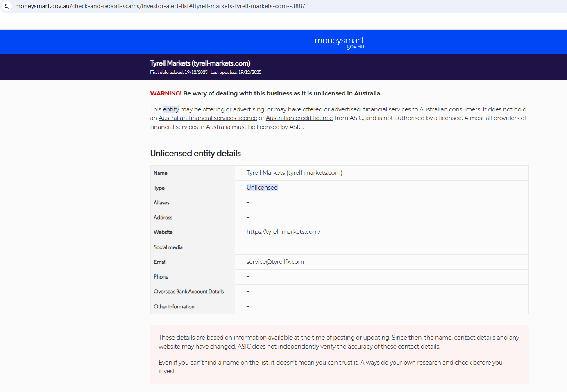The height and width of the screenshot is (392, 567).
Task: Click the 'Website' row label
Action: [x=163, y=232]
